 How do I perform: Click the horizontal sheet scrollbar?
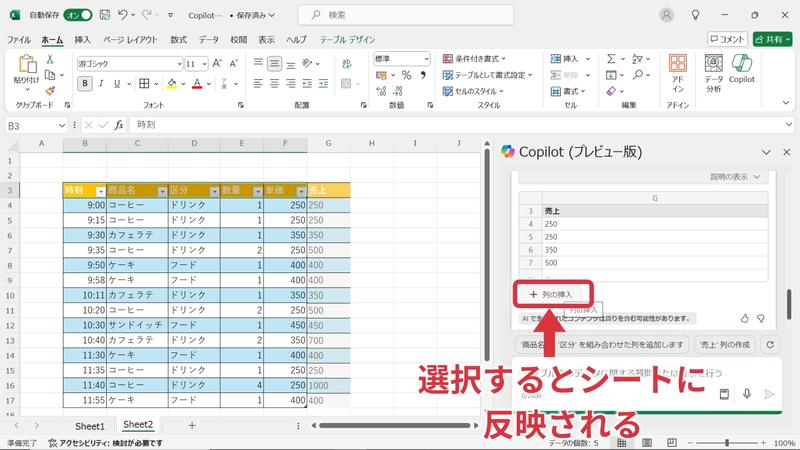(395, 425)
